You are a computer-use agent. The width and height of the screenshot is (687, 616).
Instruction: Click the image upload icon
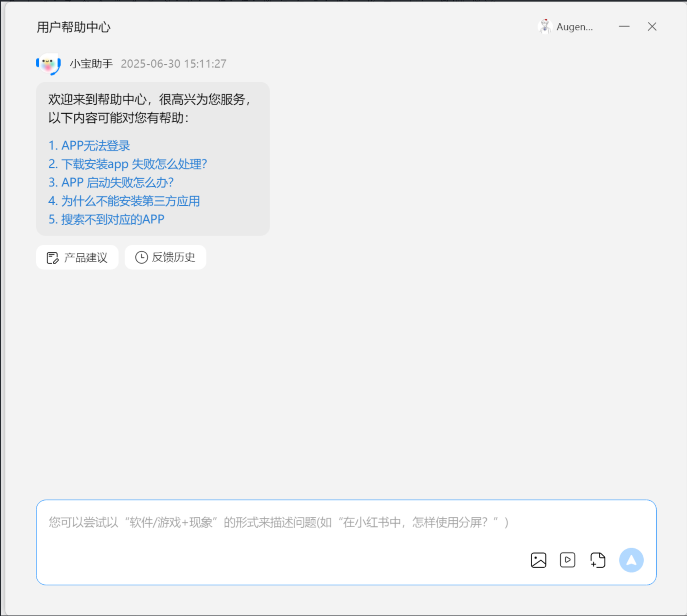(538, 560)
